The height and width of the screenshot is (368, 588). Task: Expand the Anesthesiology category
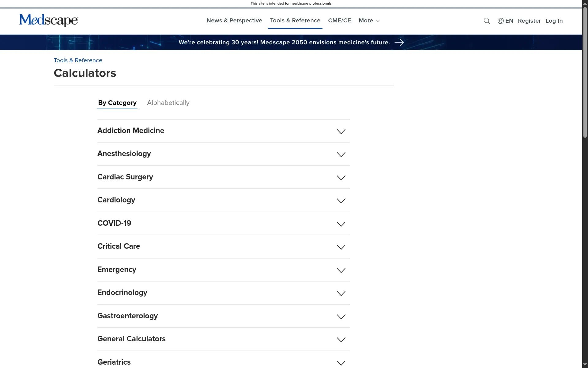341,154
